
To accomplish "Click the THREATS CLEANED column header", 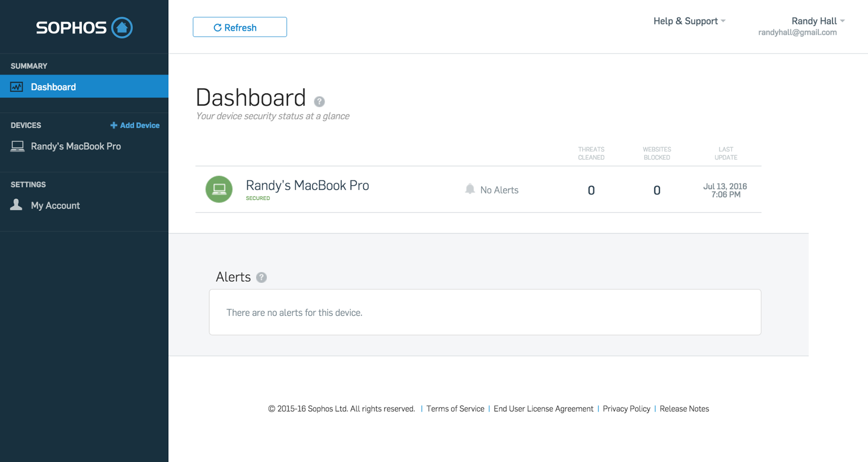I will [591, 153].
